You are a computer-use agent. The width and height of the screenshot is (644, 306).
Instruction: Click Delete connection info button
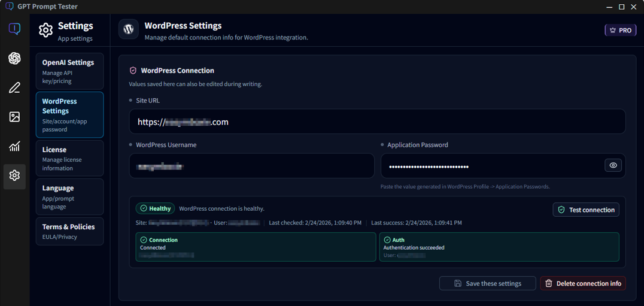[583, 283]
